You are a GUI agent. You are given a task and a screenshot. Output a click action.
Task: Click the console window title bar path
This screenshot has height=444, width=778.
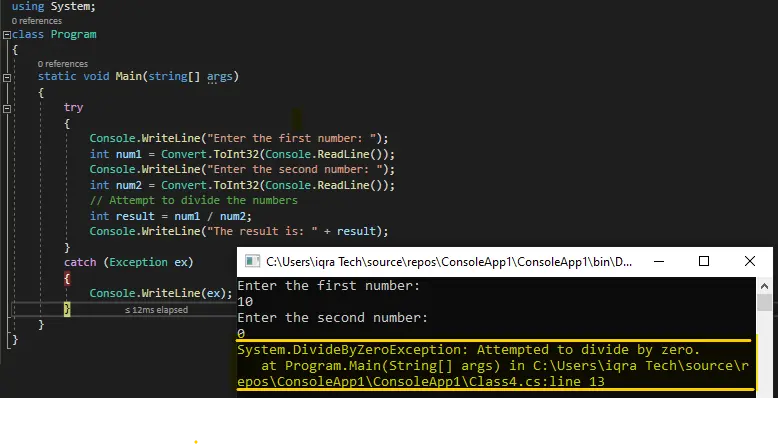450,262
